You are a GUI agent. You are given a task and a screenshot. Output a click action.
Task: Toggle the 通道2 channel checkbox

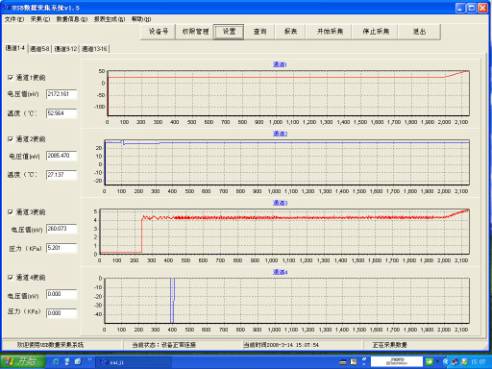pos(10,139)
